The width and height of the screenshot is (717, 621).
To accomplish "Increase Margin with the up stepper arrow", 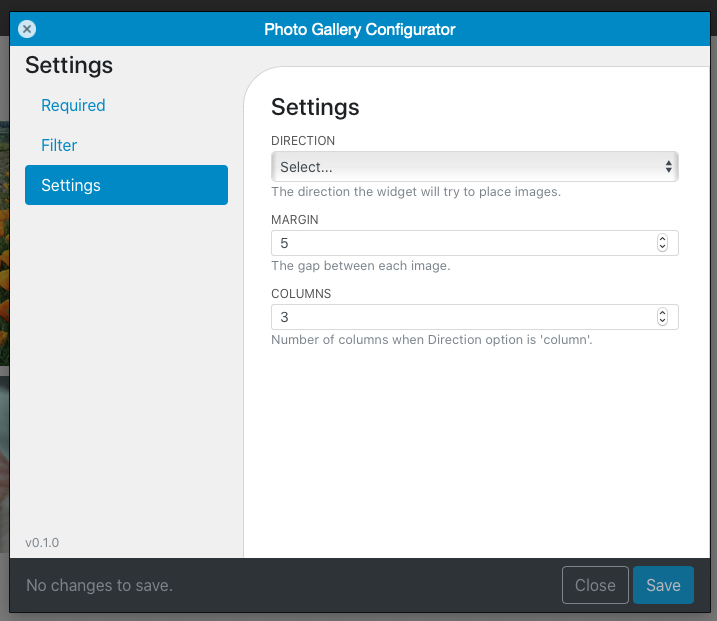I will (662, 239).
